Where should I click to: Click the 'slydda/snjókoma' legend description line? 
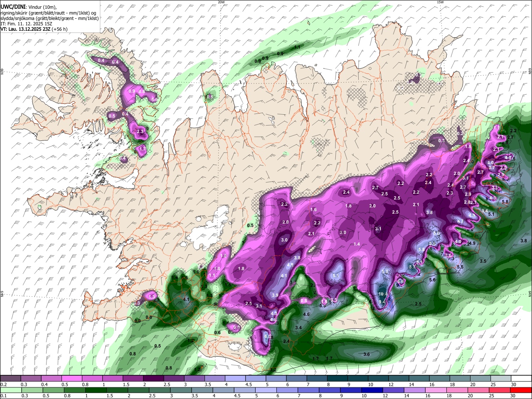[49, 18]
